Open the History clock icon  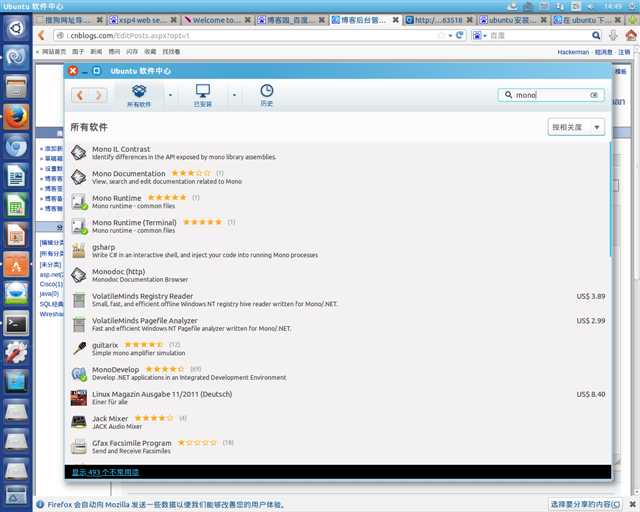(267, 90)
